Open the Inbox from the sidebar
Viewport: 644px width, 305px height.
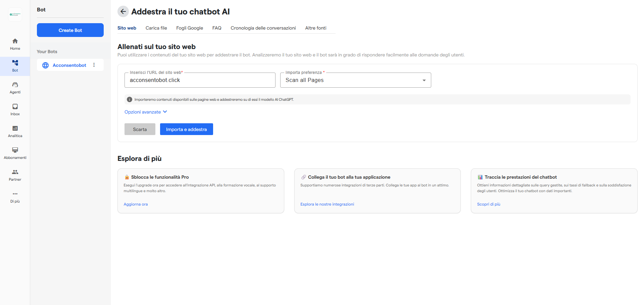point(15,109)
